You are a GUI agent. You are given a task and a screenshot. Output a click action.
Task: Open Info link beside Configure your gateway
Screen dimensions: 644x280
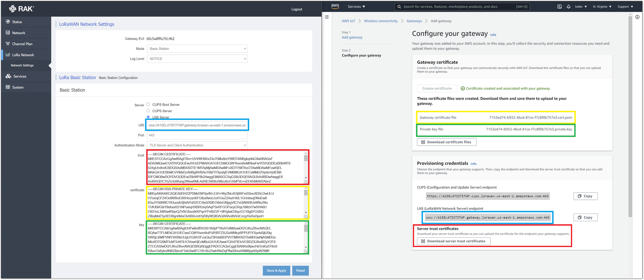(493, 35)
